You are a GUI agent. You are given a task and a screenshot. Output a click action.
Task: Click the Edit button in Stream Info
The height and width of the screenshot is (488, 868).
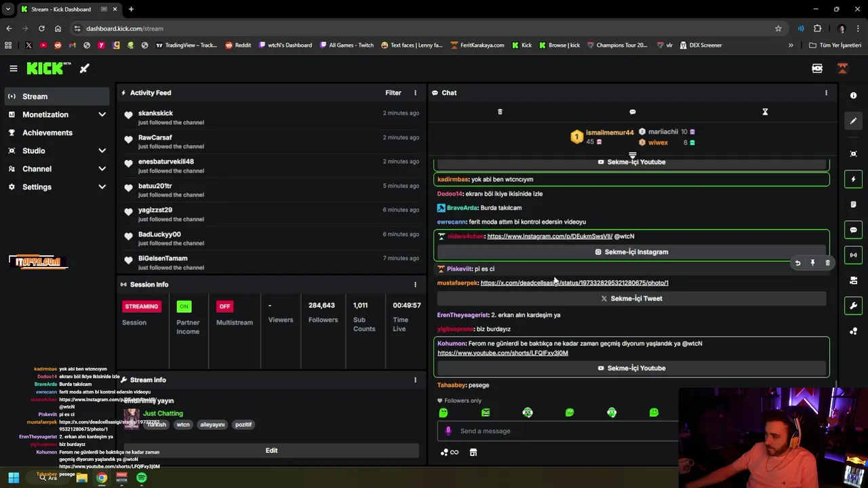[271, 451]
